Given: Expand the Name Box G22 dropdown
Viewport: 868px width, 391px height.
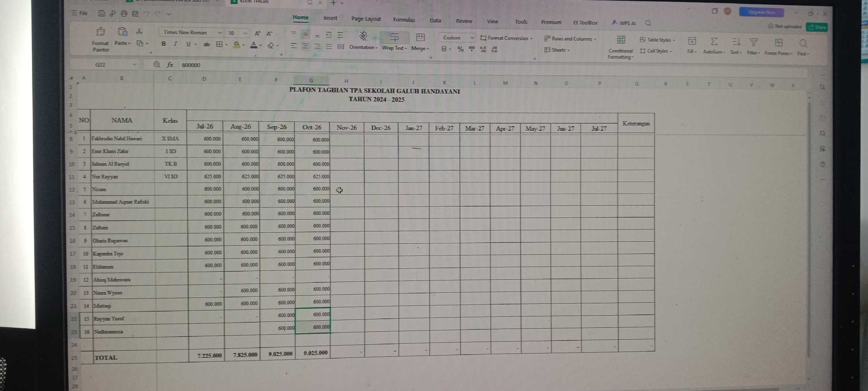Looking at the screenshot, I should (x=134, y=64).
